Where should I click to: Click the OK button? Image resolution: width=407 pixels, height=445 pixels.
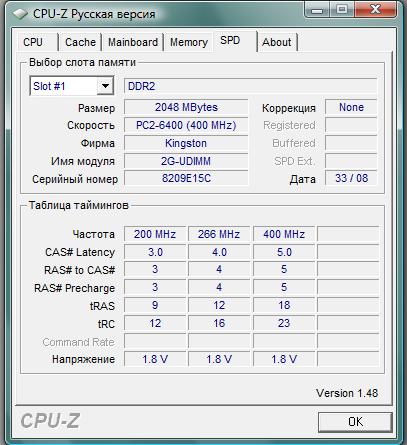tap(355, 422)
